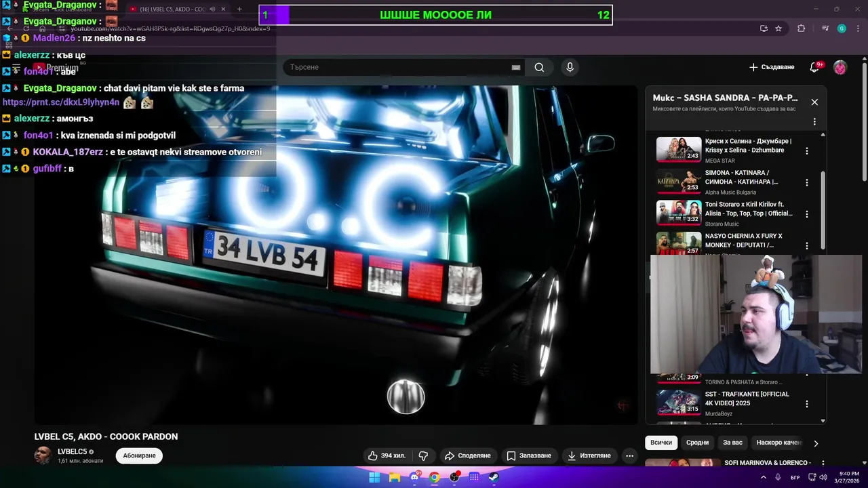Click the video player area
The width and height of the screenshot is (868, 488).
pyautogui.click(x=336, y=255)
